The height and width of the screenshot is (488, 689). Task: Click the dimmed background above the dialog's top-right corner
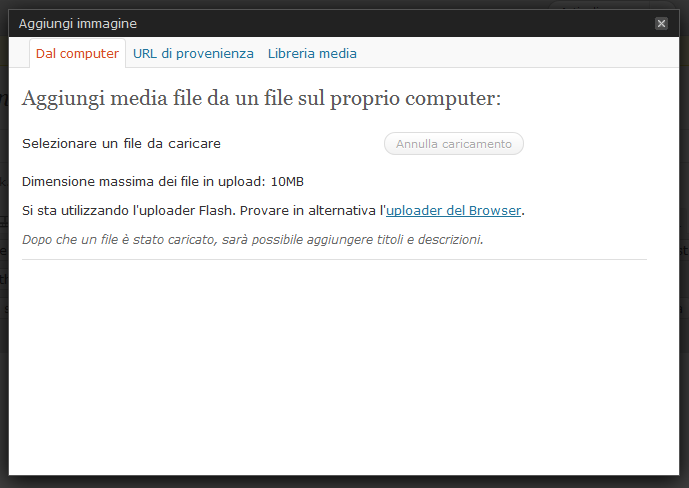620,4
